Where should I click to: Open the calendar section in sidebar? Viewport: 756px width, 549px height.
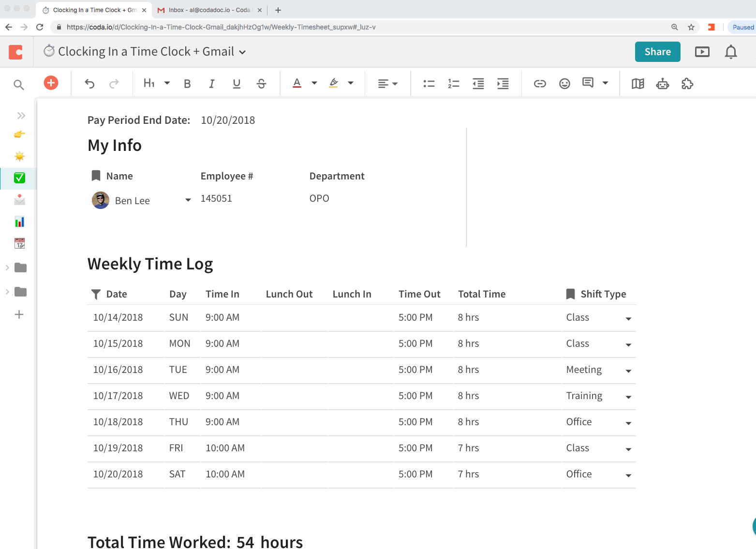(x=19, y=243)
